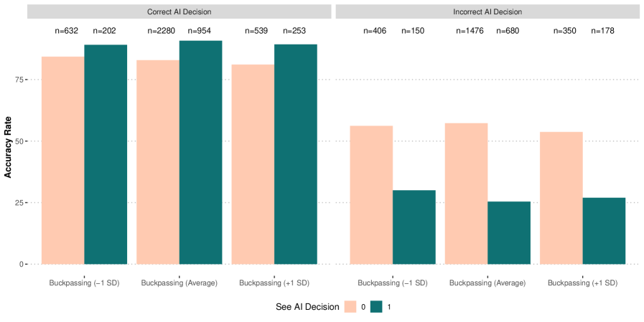Click the n=539 sample size label
This screenshot has height=322, width=644.
click(256, 31)
